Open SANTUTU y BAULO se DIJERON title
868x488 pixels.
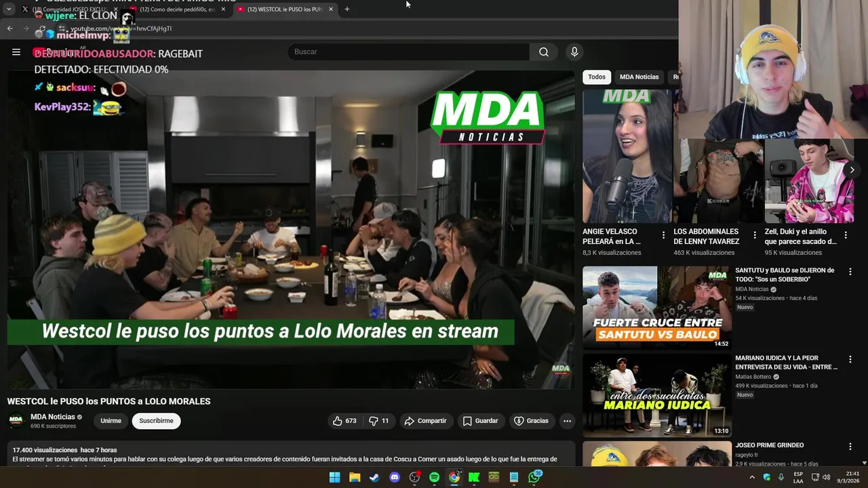[x=785, y=274]
